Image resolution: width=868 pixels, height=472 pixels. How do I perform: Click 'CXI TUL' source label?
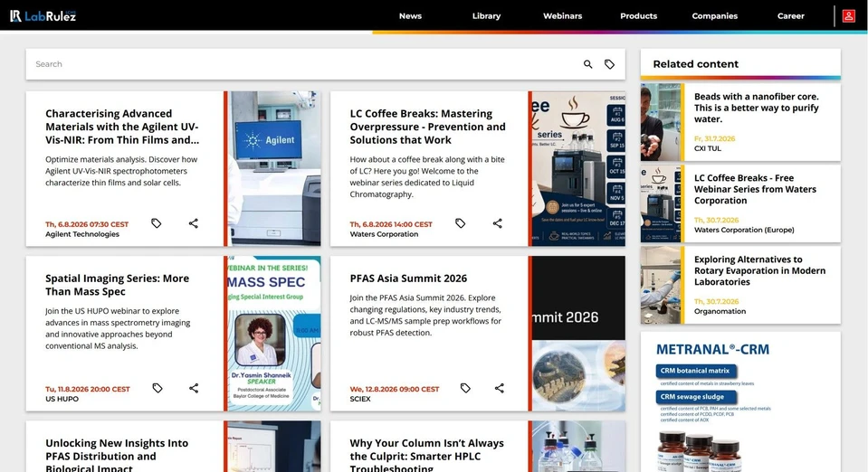point(708,148)
